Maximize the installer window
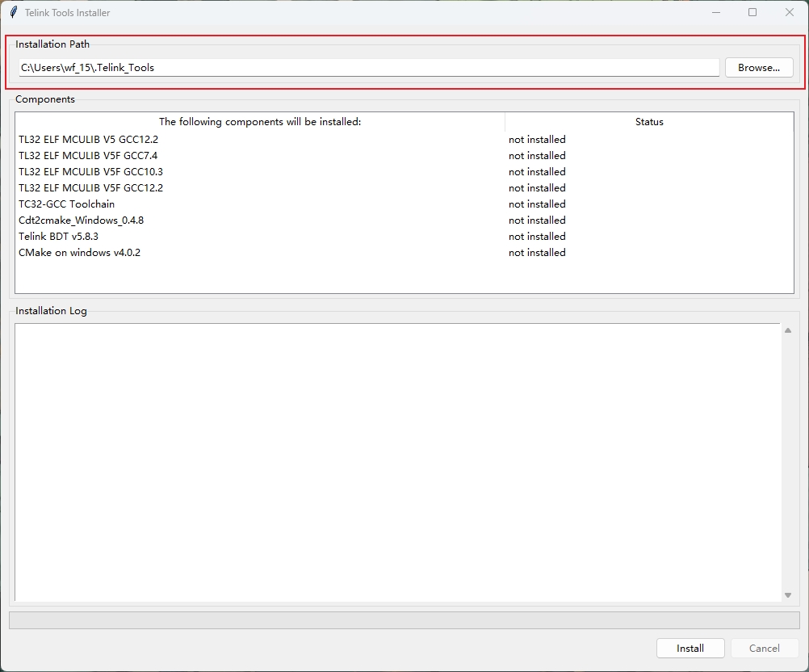This screenshot has height=672, width=809. point(752,12)
